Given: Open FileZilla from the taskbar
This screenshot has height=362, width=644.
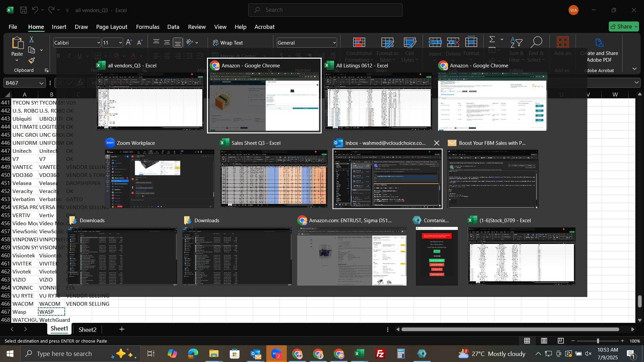Looking at the screenshot, I should 380,354.
